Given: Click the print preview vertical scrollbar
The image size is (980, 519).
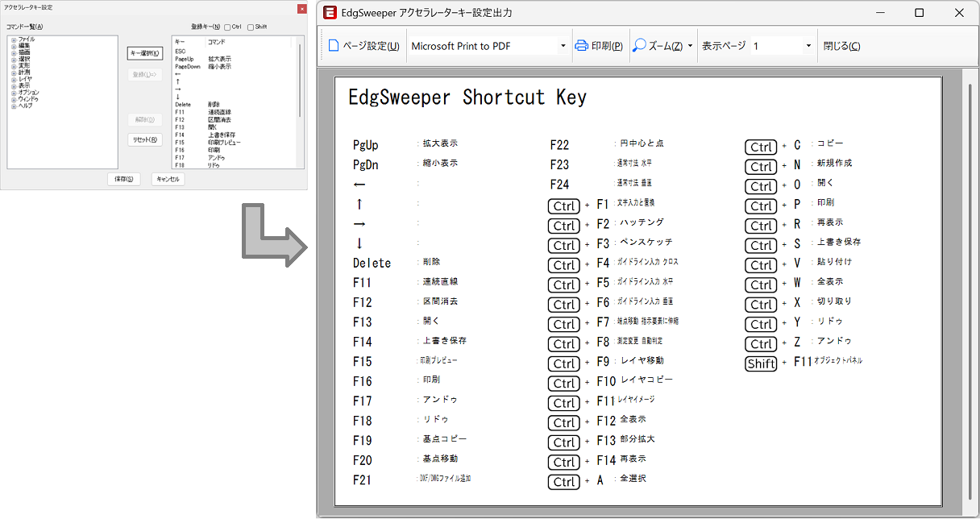Looking at the screenshot, I should [968, 282].
